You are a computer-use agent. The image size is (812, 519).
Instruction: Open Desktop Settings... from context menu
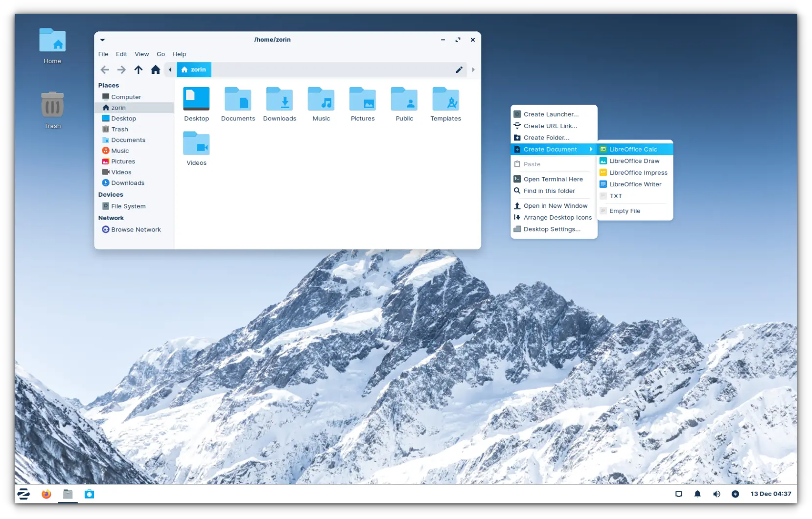click(x=554, y=229)
